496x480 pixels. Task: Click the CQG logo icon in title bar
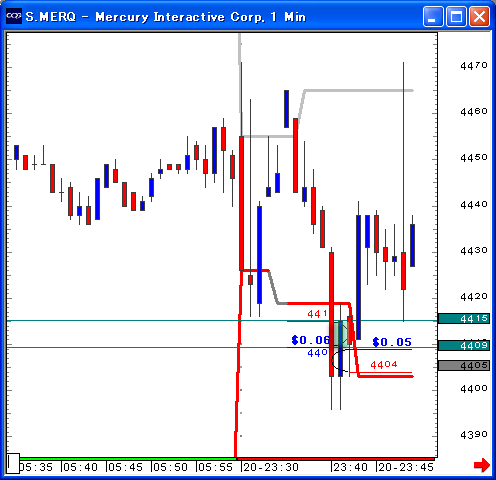point(14,16)
